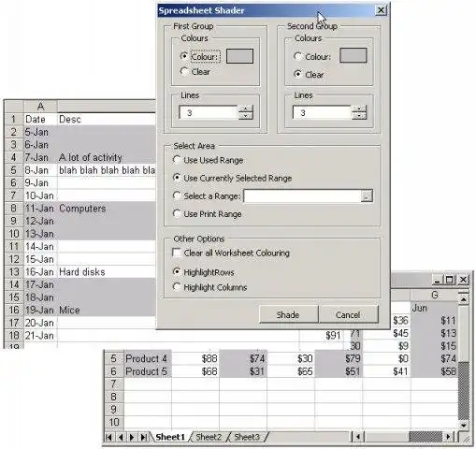Go to next sheet navigation arrow
Screen dimensions: 476x449
pyautogui.click(x=132, y=437)
